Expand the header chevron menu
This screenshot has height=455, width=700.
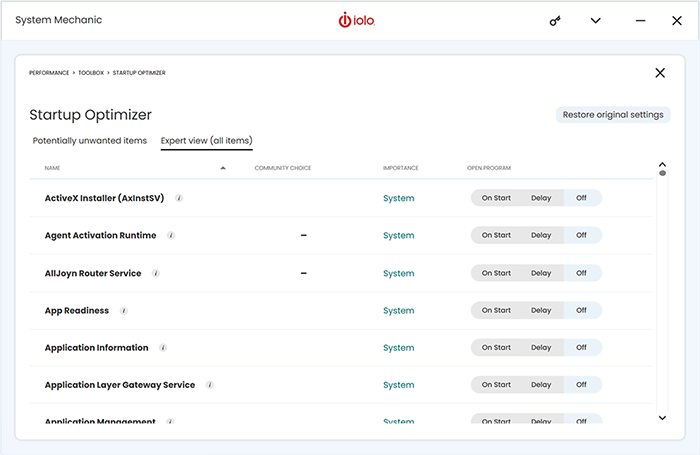(x=596, y=21)
